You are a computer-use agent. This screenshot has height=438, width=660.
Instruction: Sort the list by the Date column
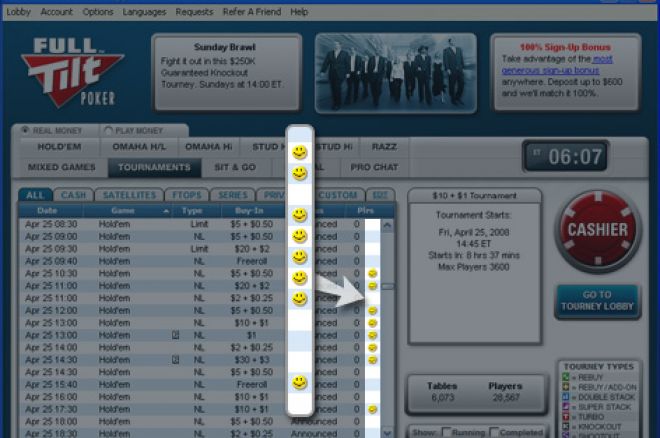[47, 211]
